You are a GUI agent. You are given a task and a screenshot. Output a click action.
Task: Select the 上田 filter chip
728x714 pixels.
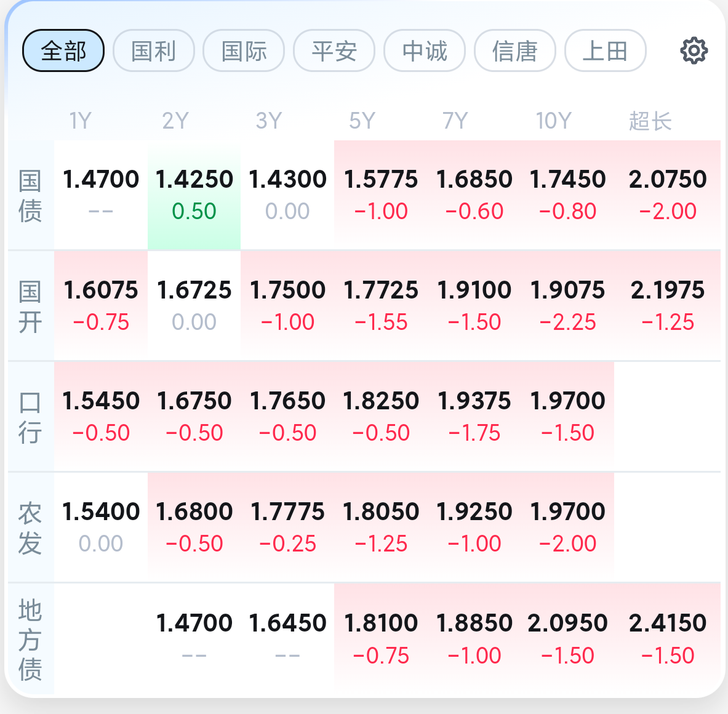(606, 50)
